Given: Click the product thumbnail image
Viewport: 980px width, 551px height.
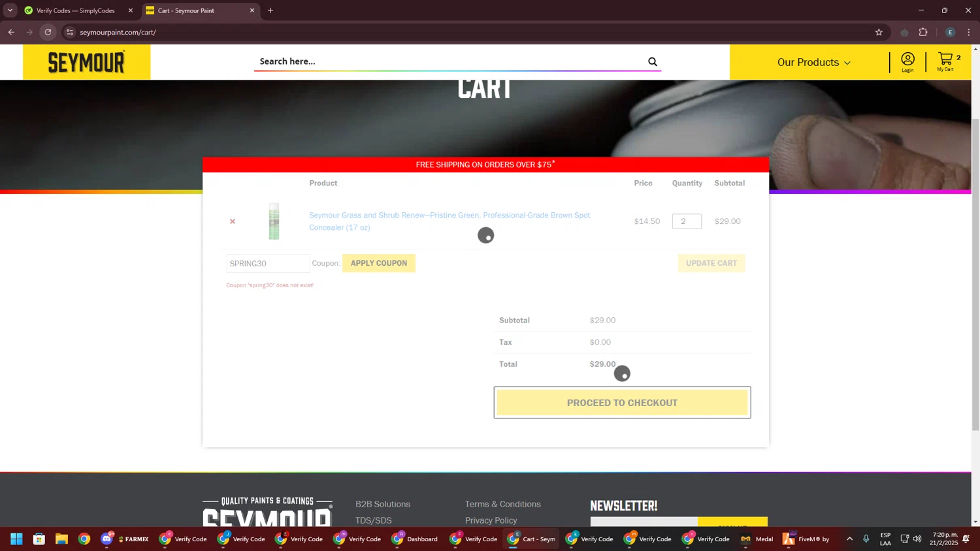Looking at the screenshot, I should pyautogui.click(x=274, y=221).
